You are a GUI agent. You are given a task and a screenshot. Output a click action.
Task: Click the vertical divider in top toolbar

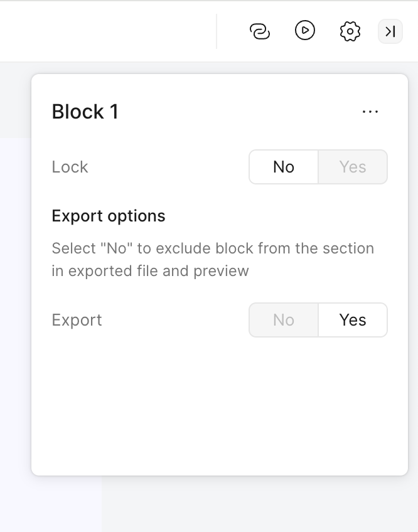pyautogui.click(x=217, y=31)
